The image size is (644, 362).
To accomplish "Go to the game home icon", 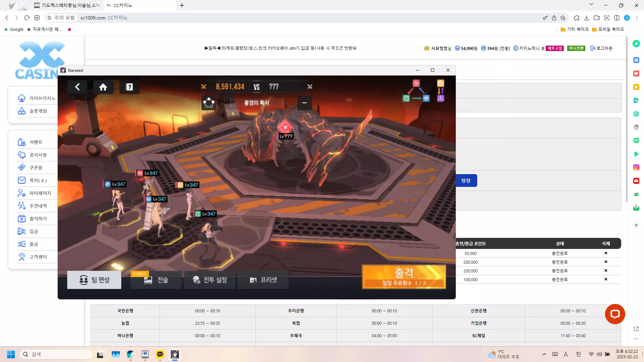I will point(103,87).
